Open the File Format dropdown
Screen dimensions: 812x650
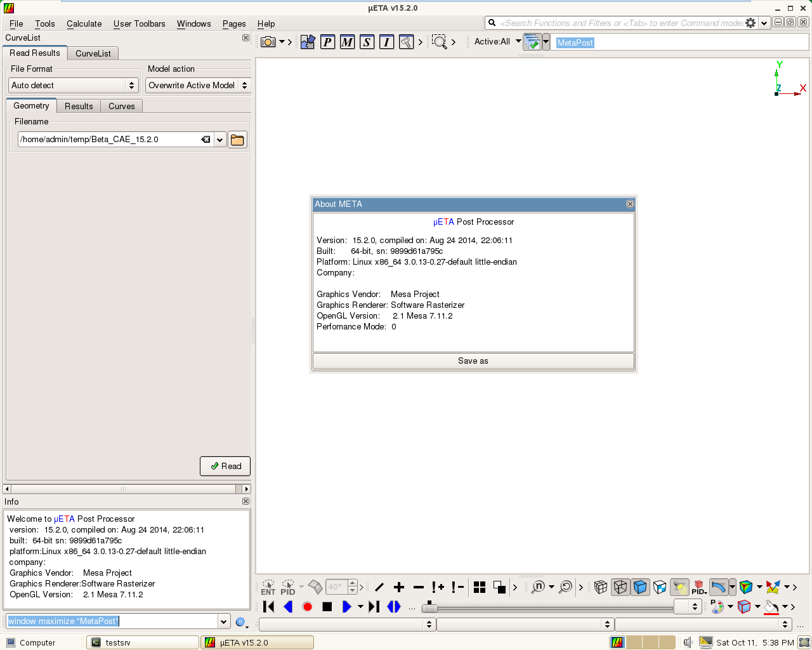coord(74,85)
